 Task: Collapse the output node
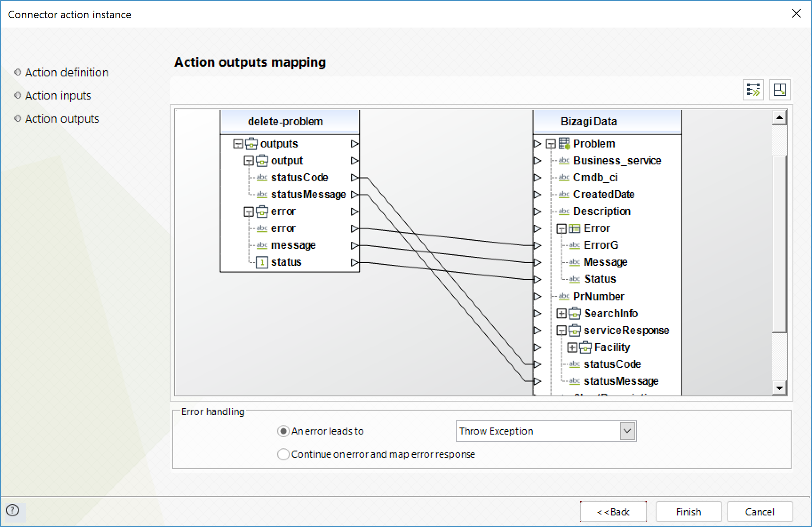click(x=249, y=160)
